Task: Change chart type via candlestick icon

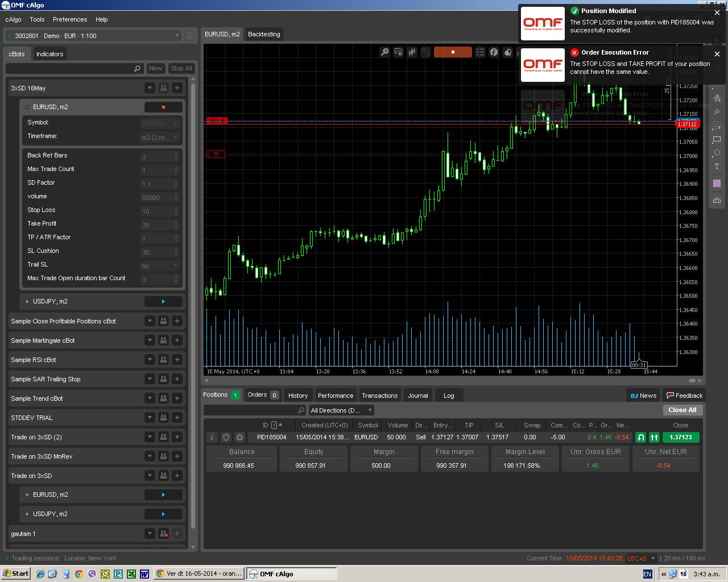Action: point(412,52)
